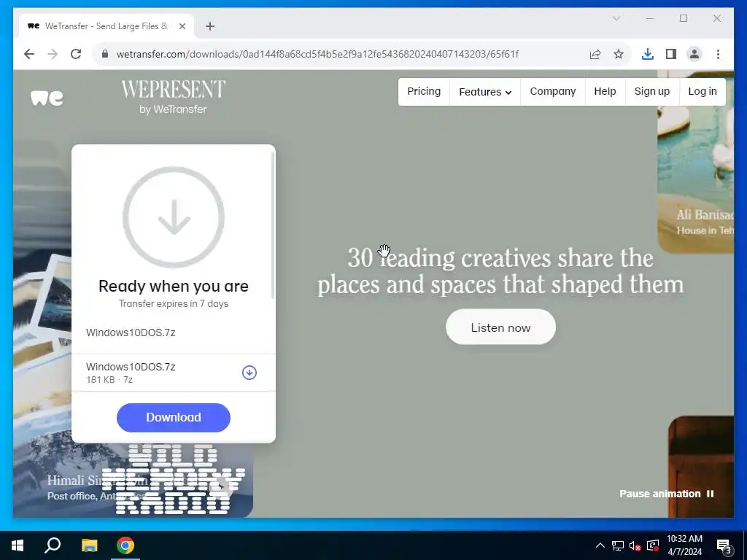Click the download panel scrollbar
Screen dimensions: 747x560
click(x=273, y=225)
